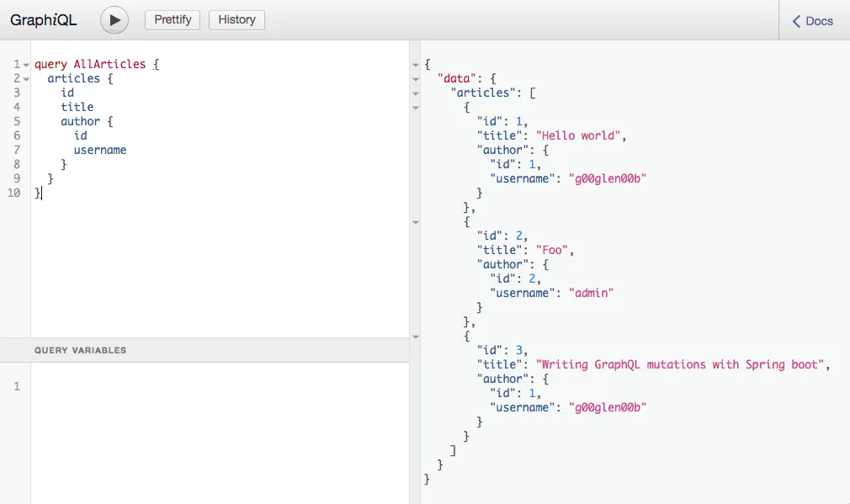Place cursor on the title field in the query
The width and height of the screenshot is (850, 504).
coord(77,107)
